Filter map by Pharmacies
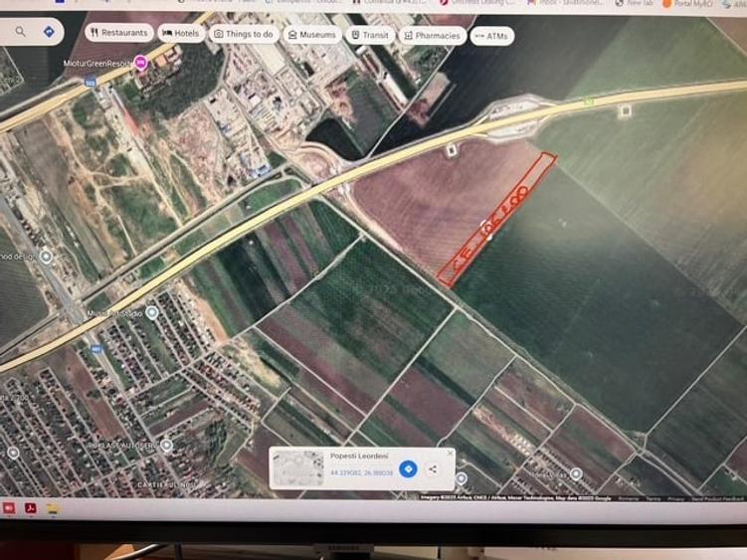 click(x=433, y=36)
